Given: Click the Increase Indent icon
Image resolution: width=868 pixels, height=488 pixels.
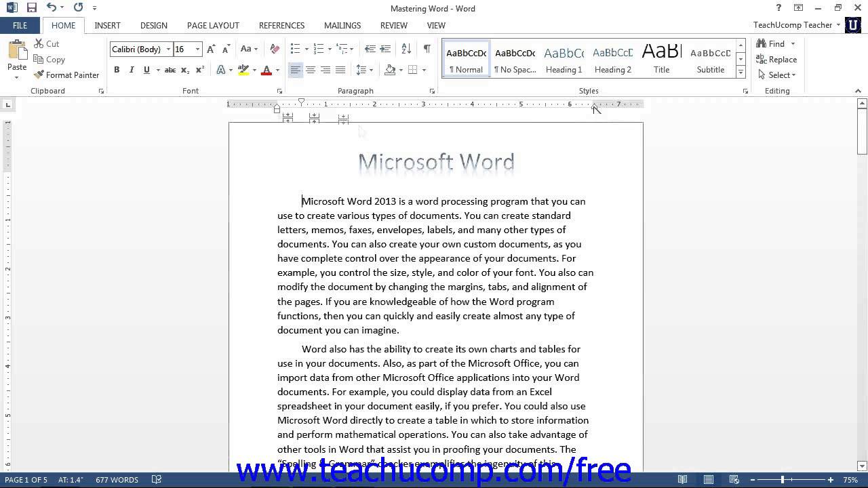Looking at the screenshot, I should click(x=385, y=49).
